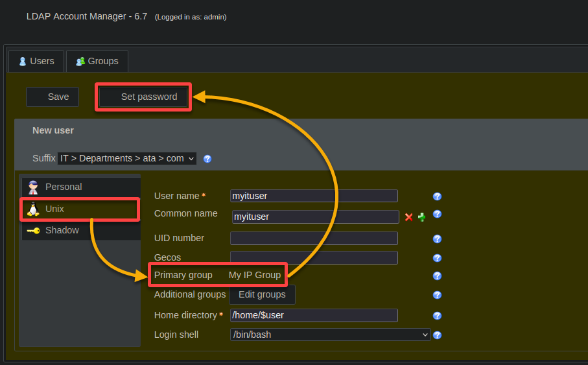The width and height of the screenshot is (588, 365).
Task: Click the 'Primary group' label
Action: (x=183, y=275)
